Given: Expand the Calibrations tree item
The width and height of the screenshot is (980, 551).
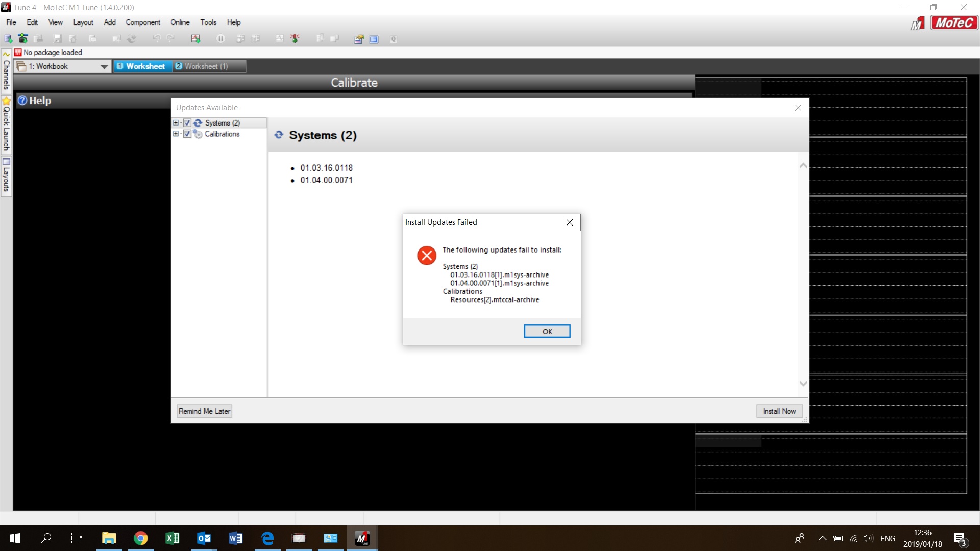Looking at the screenshot, I should tap(176, 133).
